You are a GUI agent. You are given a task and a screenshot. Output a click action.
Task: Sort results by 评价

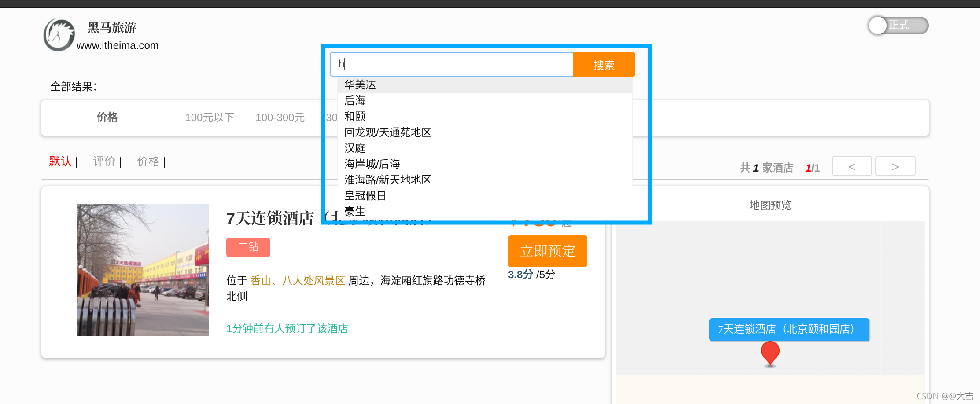tap(104, 162)
